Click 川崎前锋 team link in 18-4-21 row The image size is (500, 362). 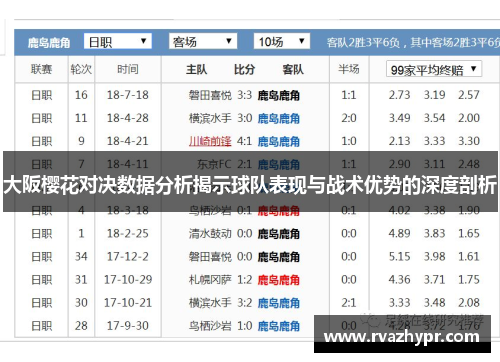pyautogui.click(x=210, y=141)
